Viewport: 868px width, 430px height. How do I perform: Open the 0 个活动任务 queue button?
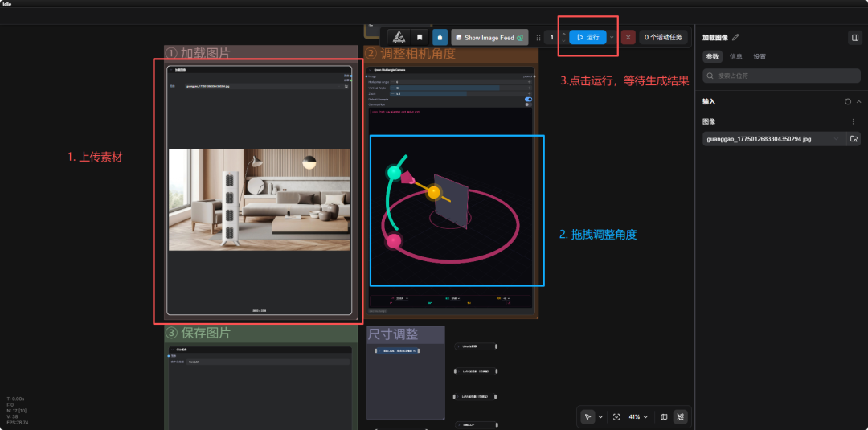pos(663,37)
